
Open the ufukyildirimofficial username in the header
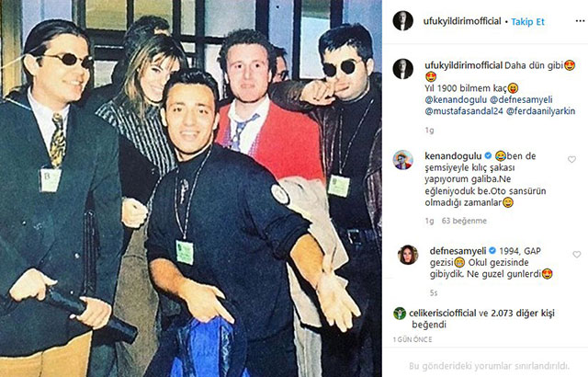click(462, 21)
